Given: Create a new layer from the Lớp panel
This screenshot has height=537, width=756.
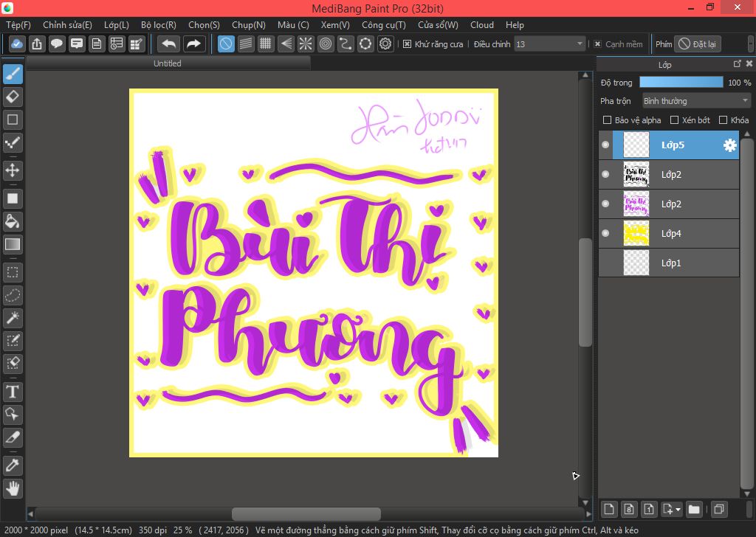Looking at the screenshot, I should (609, 509).
